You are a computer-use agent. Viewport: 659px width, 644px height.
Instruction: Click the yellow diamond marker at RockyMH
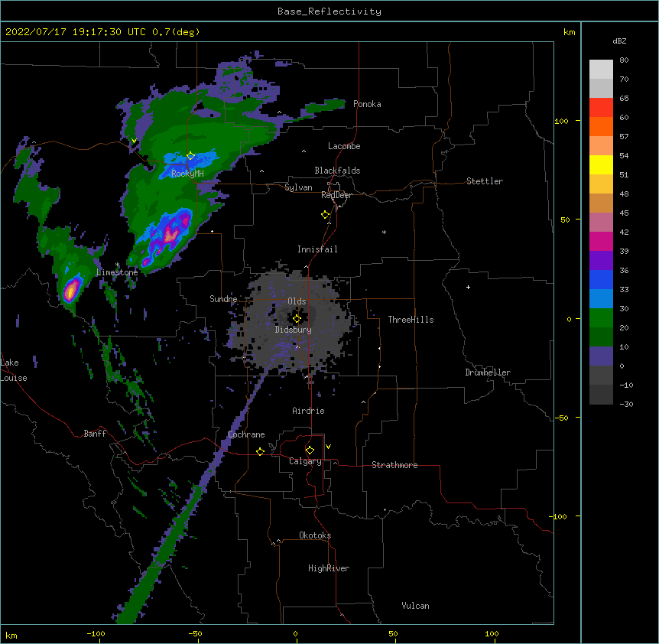pyautogui.click(x=190, y=156)
